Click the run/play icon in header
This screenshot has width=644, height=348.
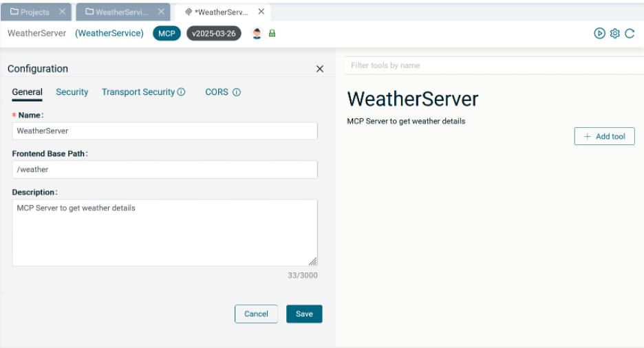[x=599, y=33]
